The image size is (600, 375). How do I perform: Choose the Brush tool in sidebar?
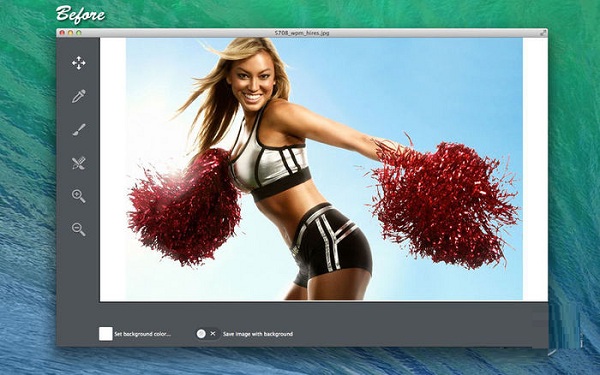(79, 130)
